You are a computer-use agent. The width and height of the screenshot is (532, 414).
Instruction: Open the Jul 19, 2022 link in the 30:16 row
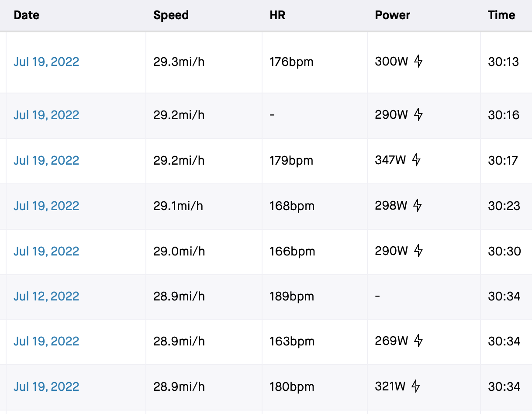point(46,115)
